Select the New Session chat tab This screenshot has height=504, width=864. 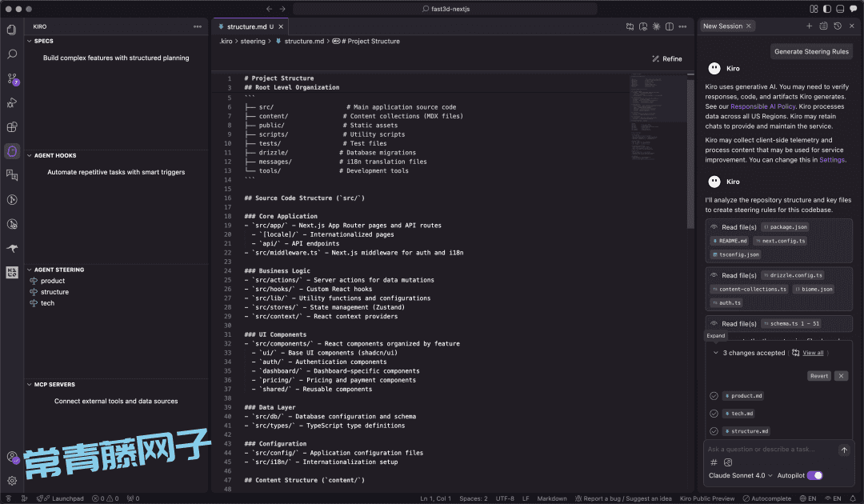pos(727,26)
